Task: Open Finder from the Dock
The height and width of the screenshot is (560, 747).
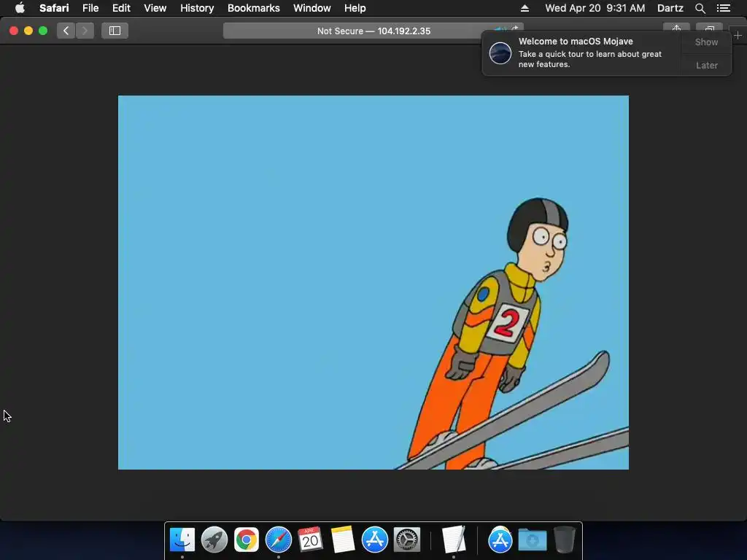Action: 182,540
